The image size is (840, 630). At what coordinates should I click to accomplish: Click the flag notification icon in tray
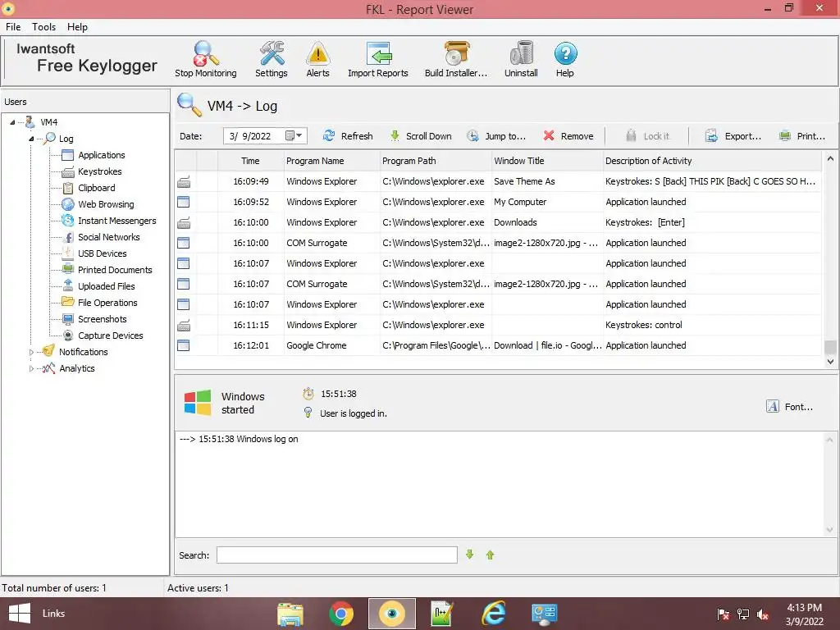point(724,614)
